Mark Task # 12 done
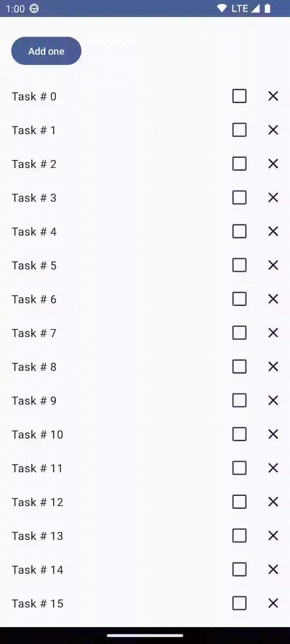290x644 pixels. (x=239, y=502)
